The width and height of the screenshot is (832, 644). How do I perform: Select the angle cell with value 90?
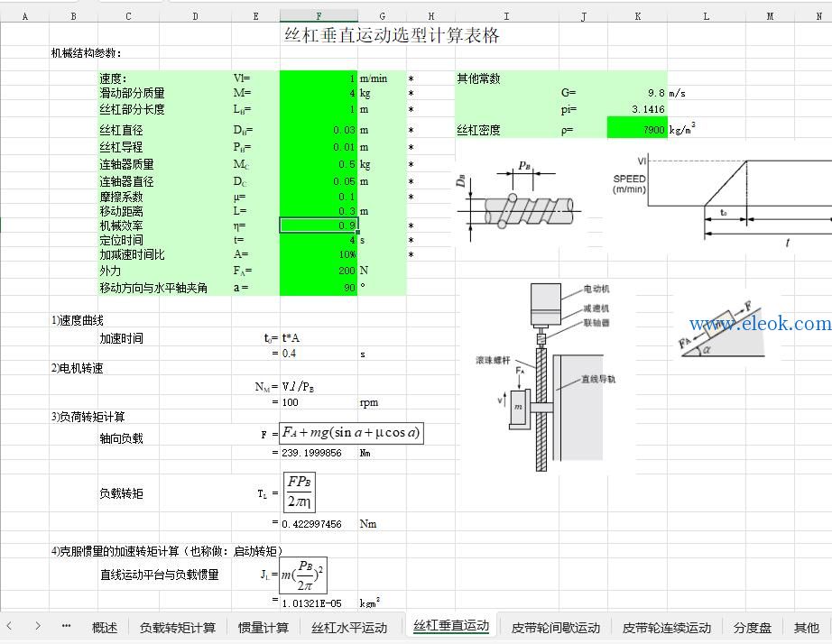(x=319, y=288)
